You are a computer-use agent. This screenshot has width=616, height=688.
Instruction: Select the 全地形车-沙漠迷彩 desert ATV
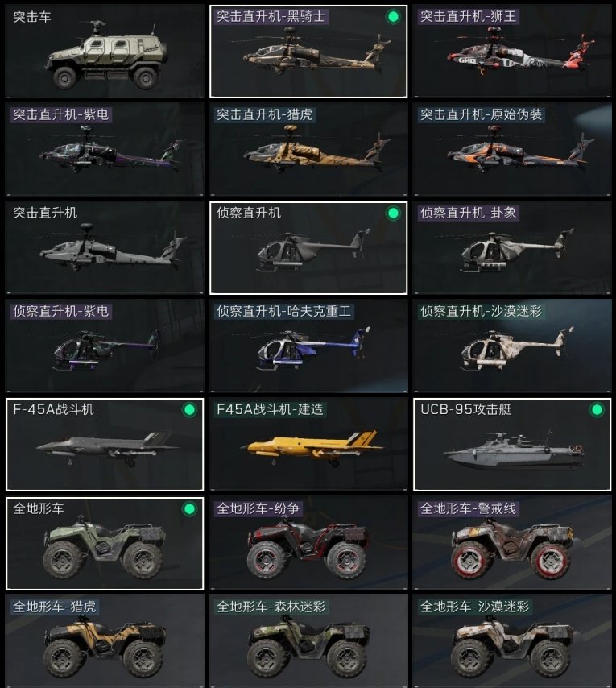click(511, 640)
